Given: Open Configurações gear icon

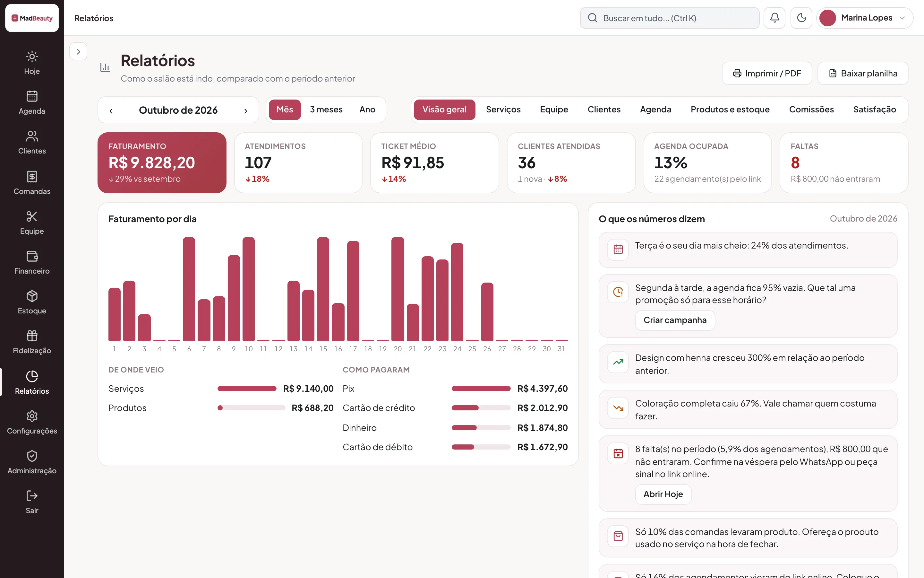Looking at the screenshot, I should (x=32, y=416).
